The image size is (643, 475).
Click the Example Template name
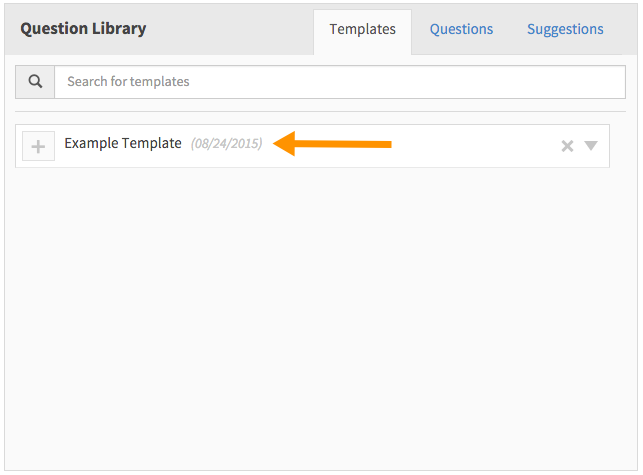(123, 143)
